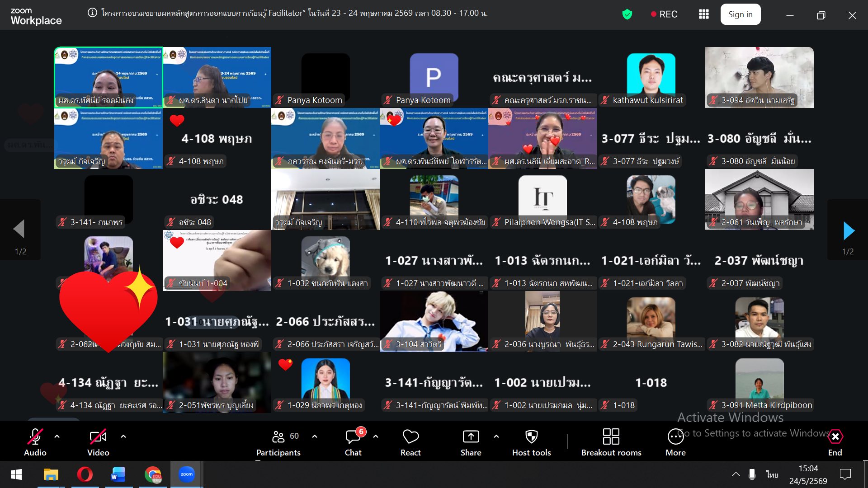The width and height of the screenshot is (868, 488).
Task: Expand participants options caret
Action: click(x=315, y=436)
